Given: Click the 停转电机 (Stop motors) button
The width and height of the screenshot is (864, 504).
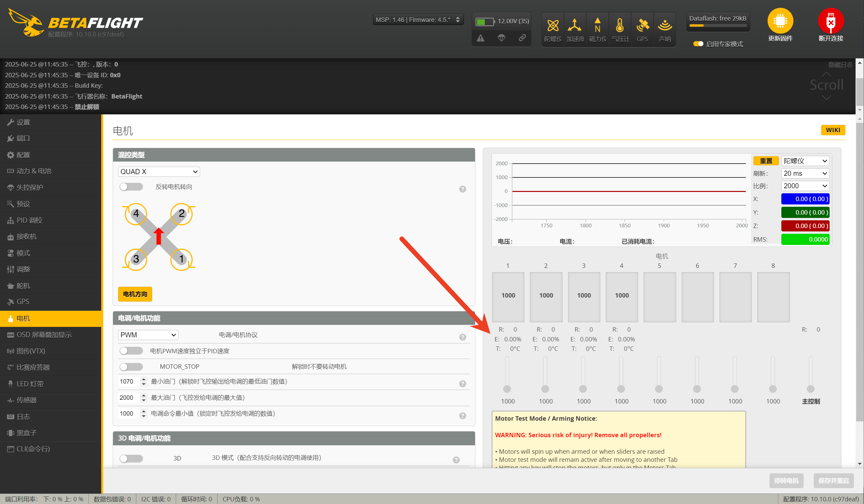Looking at the screenshot, I should click(x=786, y=481).
